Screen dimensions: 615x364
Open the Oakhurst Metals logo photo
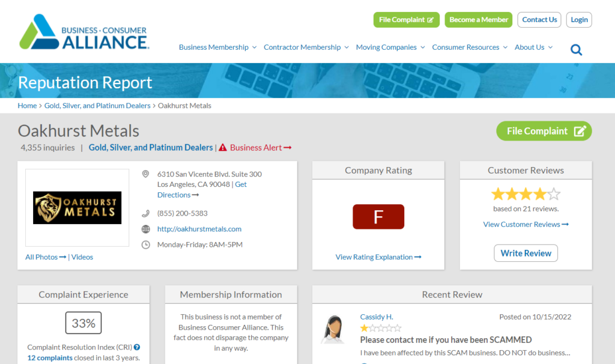77,207
